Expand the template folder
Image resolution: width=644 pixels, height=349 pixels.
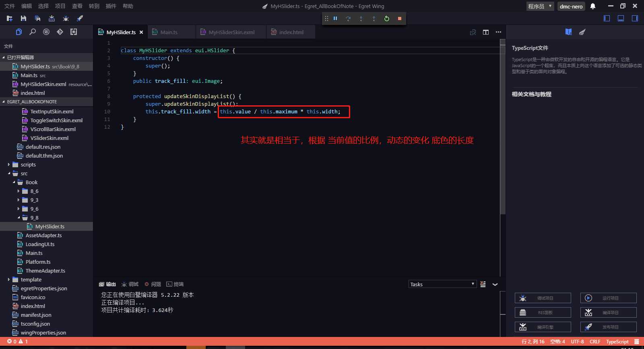8,279
